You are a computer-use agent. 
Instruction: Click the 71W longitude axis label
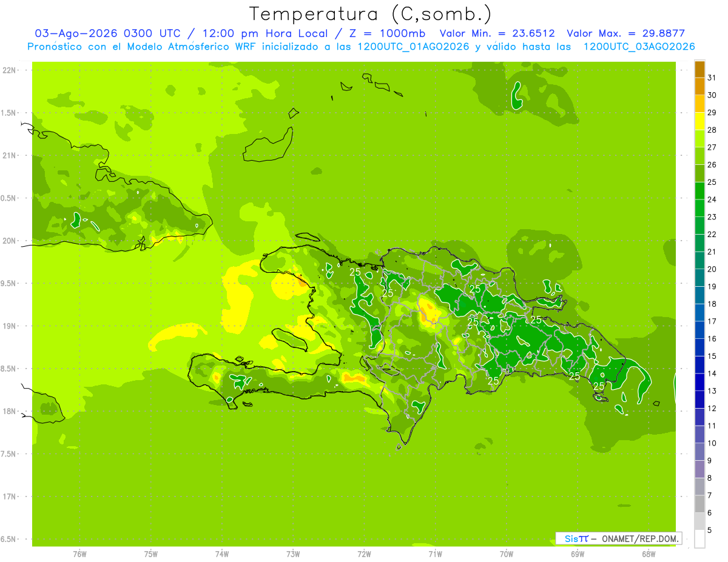click(435, 554)
